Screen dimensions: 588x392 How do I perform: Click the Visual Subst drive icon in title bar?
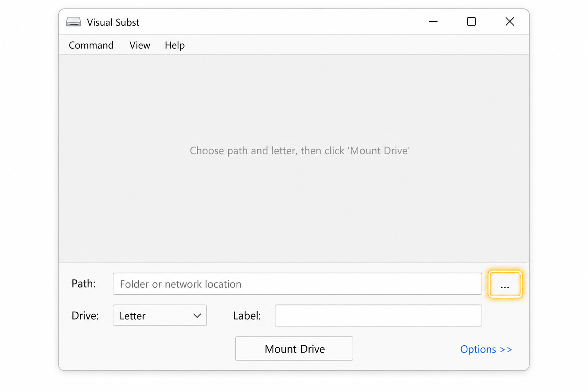[x=73, y=22]
